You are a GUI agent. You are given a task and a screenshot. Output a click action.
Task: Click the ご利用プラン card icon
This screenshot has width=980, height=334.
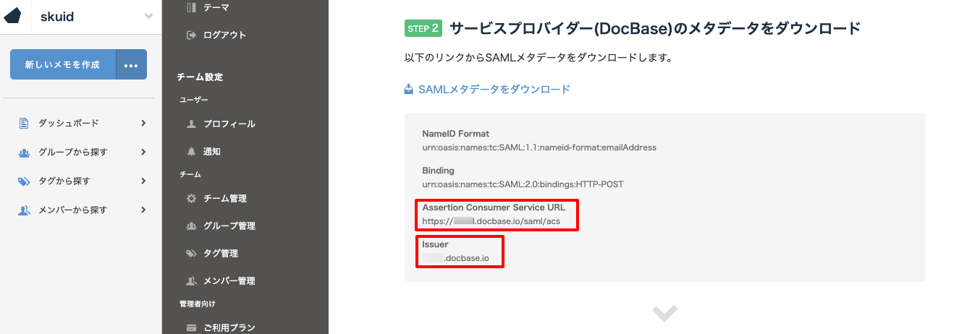tap(191, 328)
